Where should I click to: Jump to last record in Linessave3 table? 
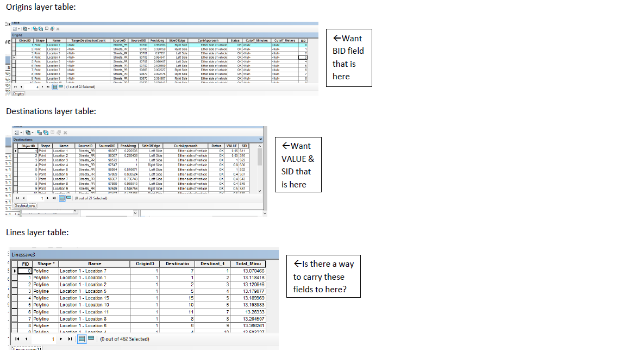(70, 339)
